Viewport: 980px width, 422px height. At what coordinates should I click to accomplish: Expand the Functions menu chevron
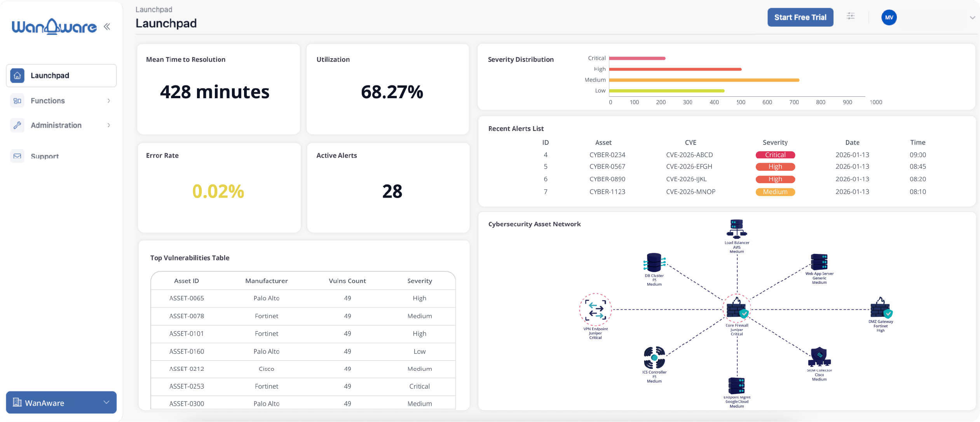point(109,101)
